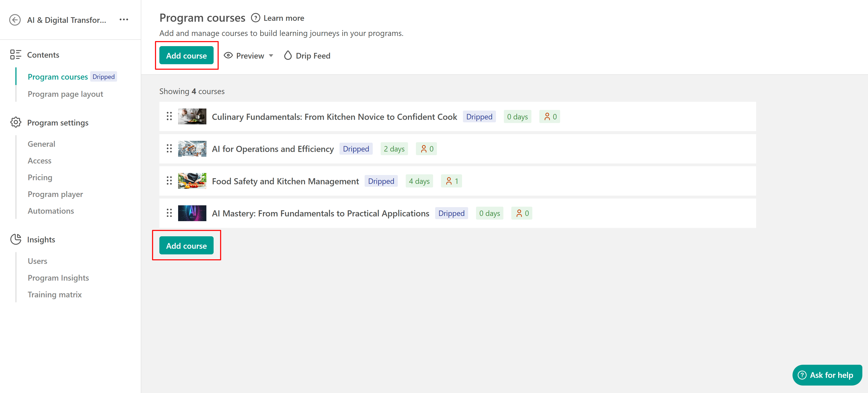Click the back arrow icon beside program title
Viewport: 868px width, 393px height.
pyautogui.click(x=15, y=20)
